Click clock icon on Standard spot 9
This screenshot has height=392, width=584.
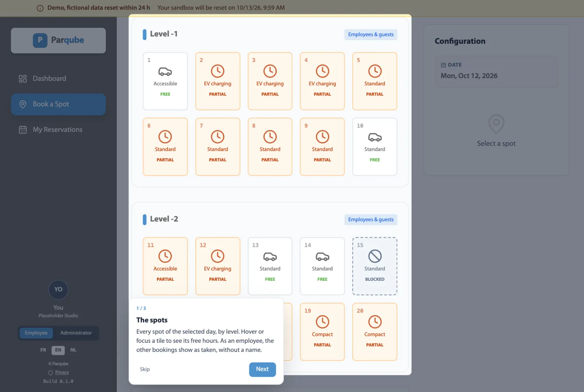(322, 137)
